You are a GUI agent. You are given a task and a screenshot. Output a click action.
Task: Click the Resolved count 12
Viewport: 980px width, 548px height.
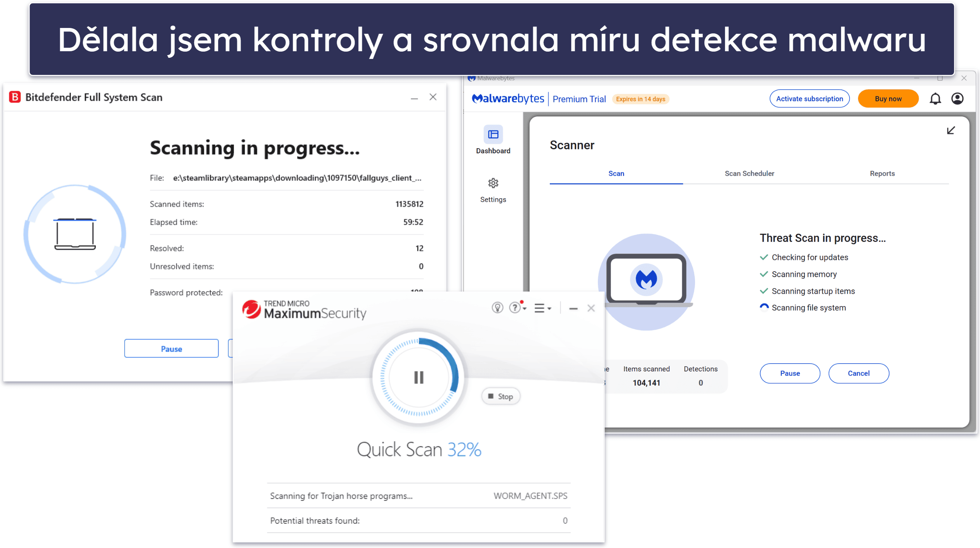tap(419, 248)
